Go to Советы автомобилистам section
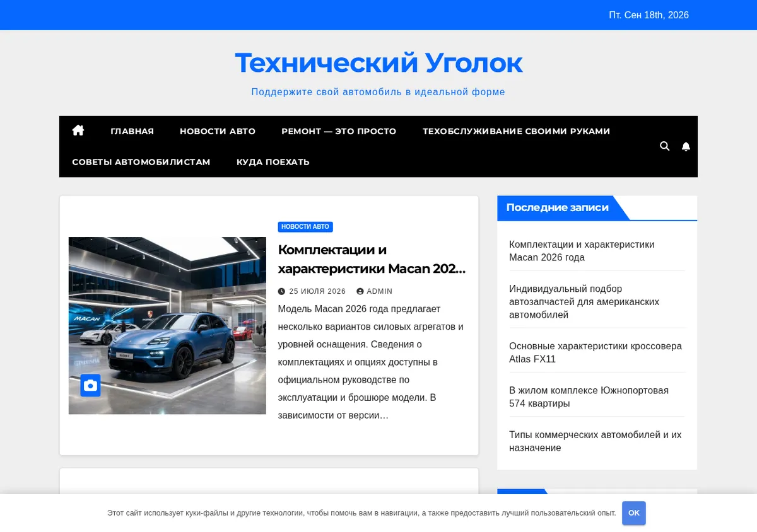This screenshot has height=532, width=757. click(141, 162)
